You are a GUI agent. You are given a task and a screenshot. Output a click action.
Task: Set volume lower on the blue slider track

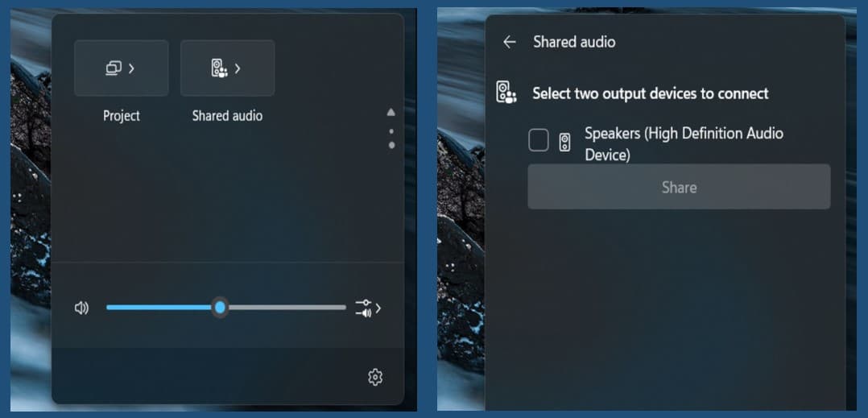159,308
